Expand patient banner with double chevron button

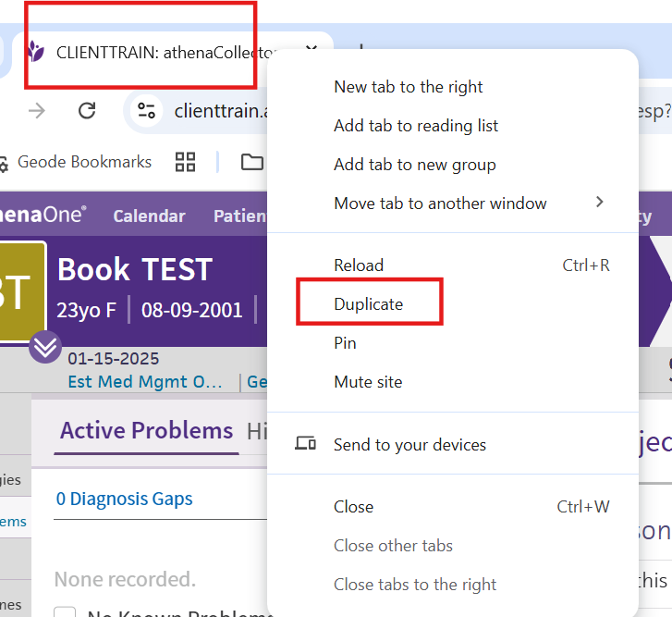(x=45, y=347)
